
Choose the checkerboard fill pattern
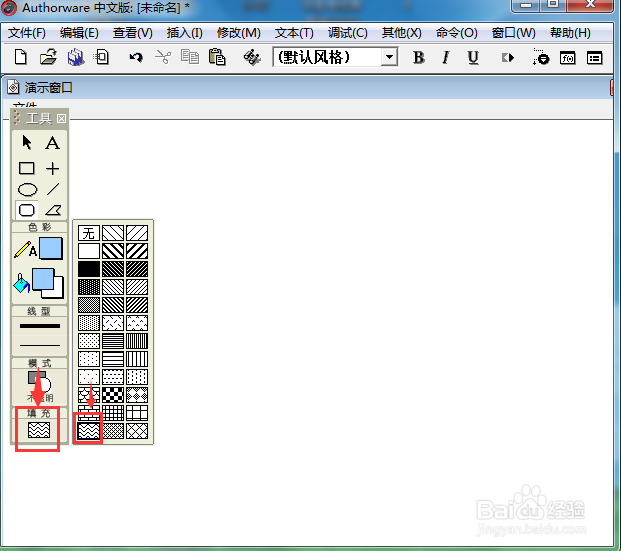(113, 395)
